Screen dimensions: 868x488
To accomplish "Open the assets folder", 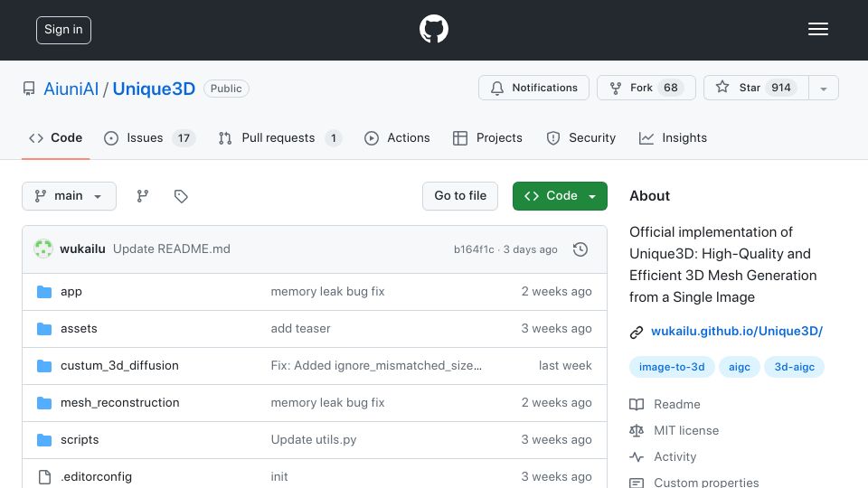I will 79,329.
